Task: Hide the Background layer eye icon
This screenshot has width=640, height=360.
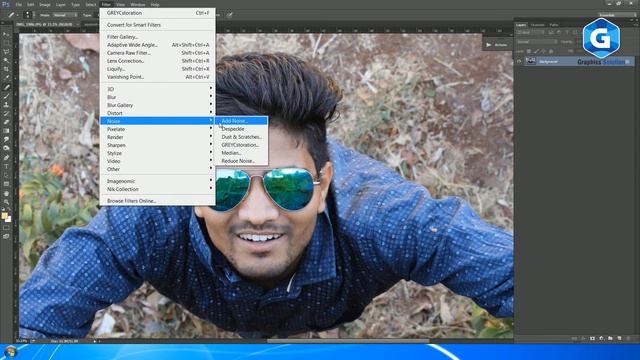Action: [519, 61]
